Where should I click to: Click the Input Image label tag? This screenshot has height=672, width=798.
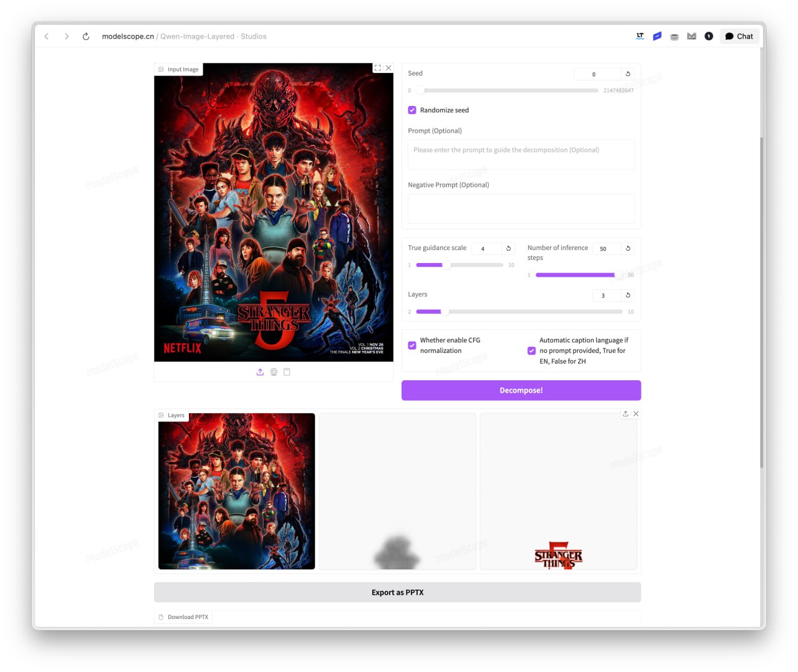178,69
